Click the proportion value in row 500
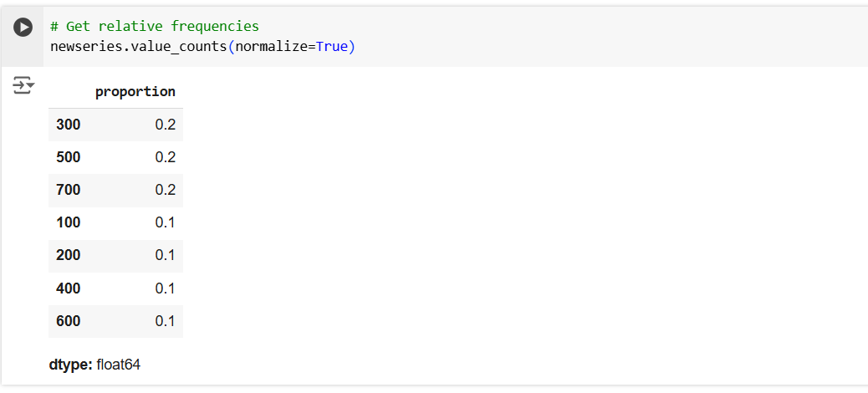Image resolution: width=868 pixels, height=393 pixels. pos(166,157)
